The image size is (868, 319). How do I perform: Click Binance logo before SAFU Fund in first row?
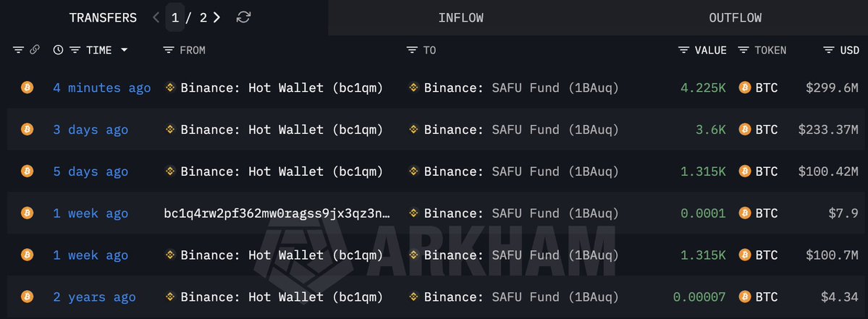[414, 88]
